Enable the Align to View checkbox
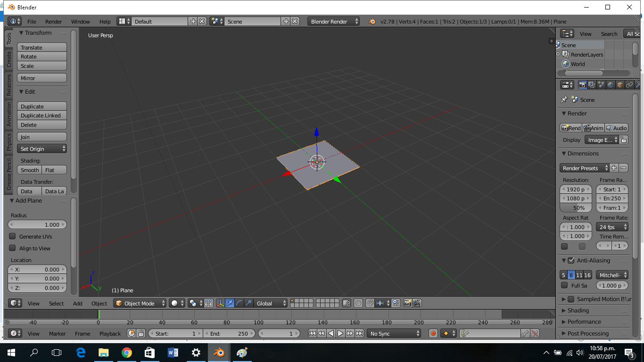 coord(13,248)
